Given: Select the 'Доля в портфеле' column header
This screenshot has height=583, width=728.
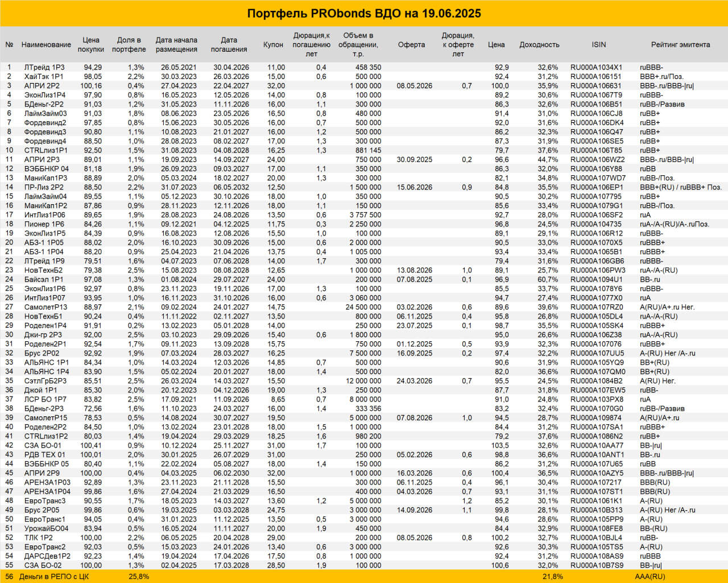Looking at the screenshot, I should [x=129, y=45].
